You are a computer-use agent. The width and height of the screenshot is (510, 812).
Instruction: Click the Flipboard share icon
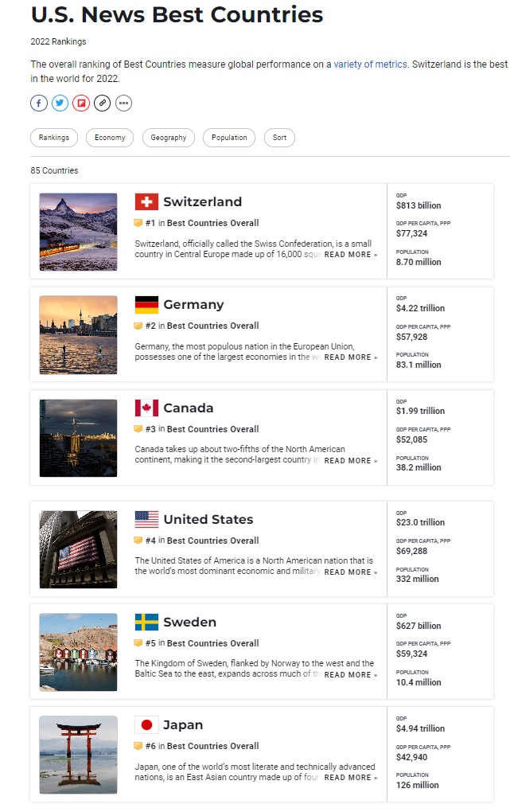point(81,103)
